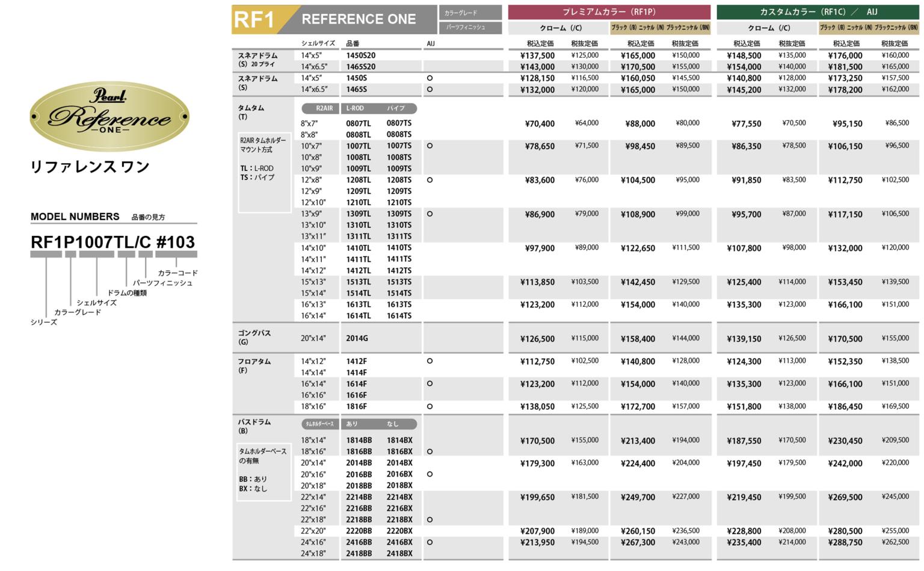Click bass drum model number 1814BB
Screen dimensions: 924x571
coord(359,440)
